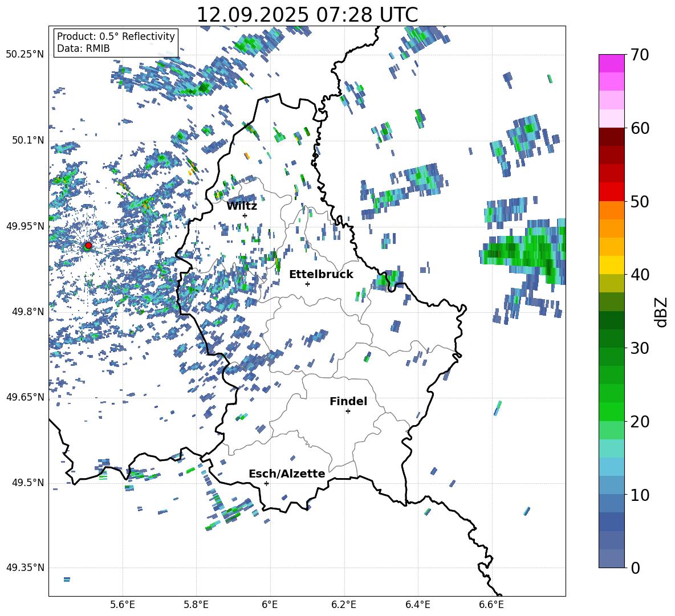The height and width of the screenshot is (616, 675).
Task: Click the Esch/Alzette city label
Action: [287, 474]
